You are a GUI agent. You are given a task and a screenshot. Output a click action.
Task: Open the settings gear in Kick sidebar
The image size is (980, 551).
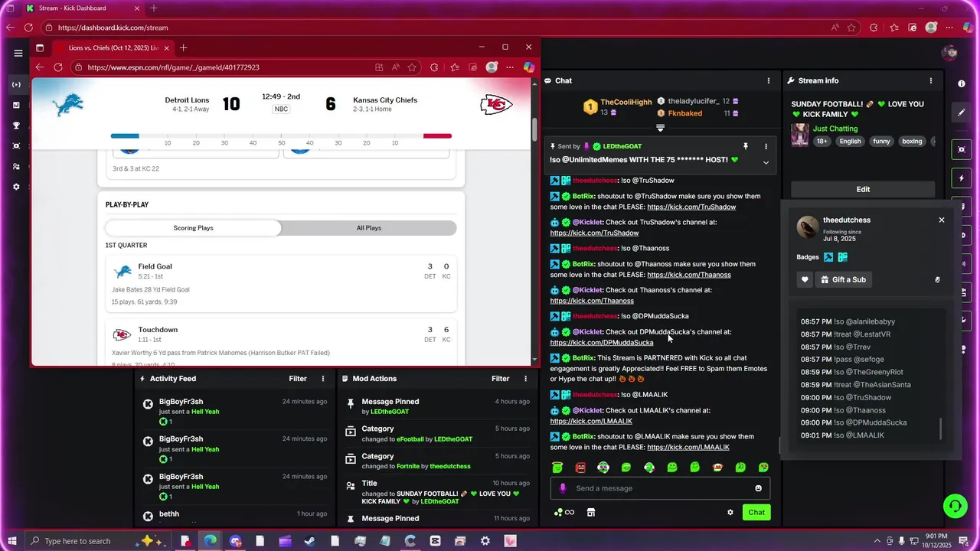point(16,187)
